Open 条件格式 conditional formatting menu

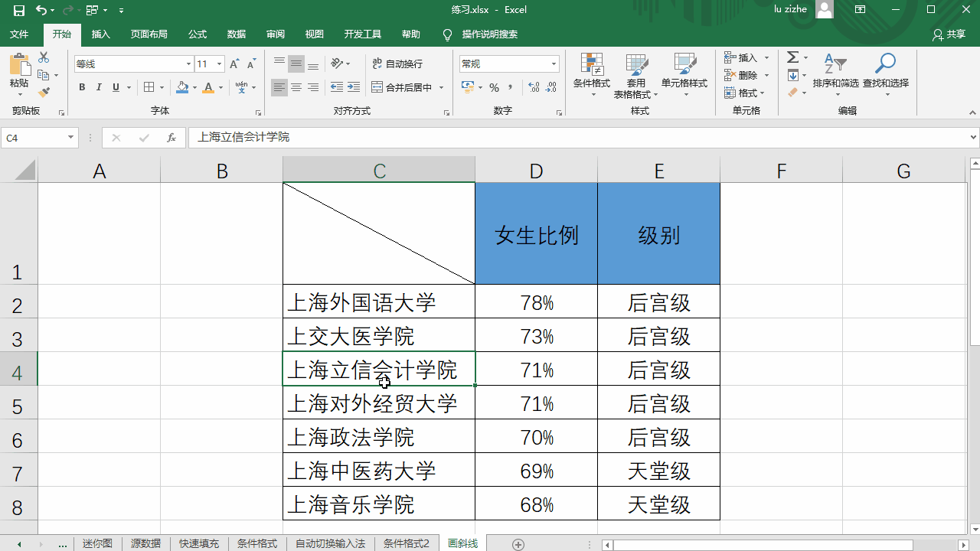coord(592,75)
